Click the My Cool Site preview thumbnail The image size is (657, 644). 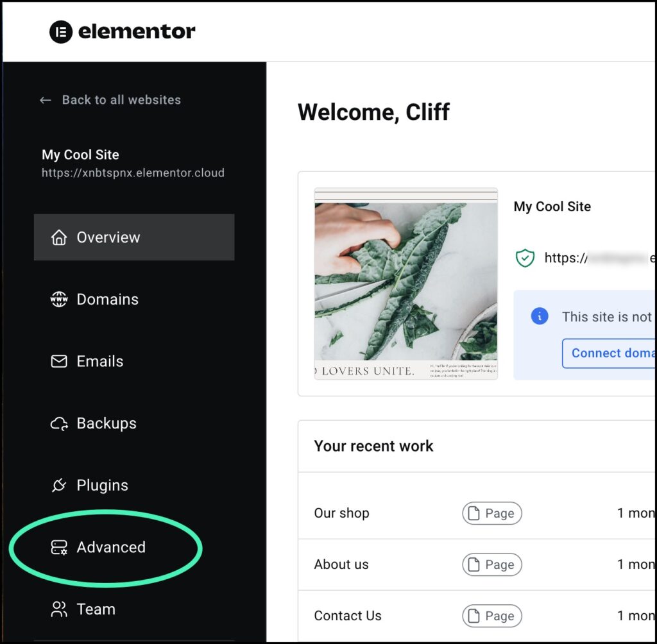pyautogui.click(x=405, y=284)
